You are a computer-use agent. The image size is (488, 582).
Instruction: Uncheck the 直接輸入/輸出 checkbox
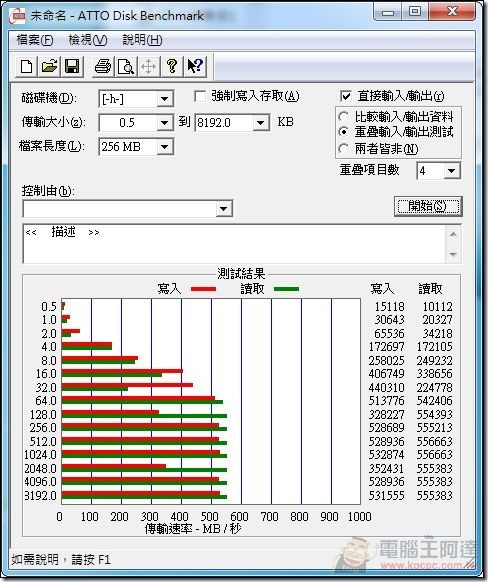pyautogui.click(x=345, y=97)
